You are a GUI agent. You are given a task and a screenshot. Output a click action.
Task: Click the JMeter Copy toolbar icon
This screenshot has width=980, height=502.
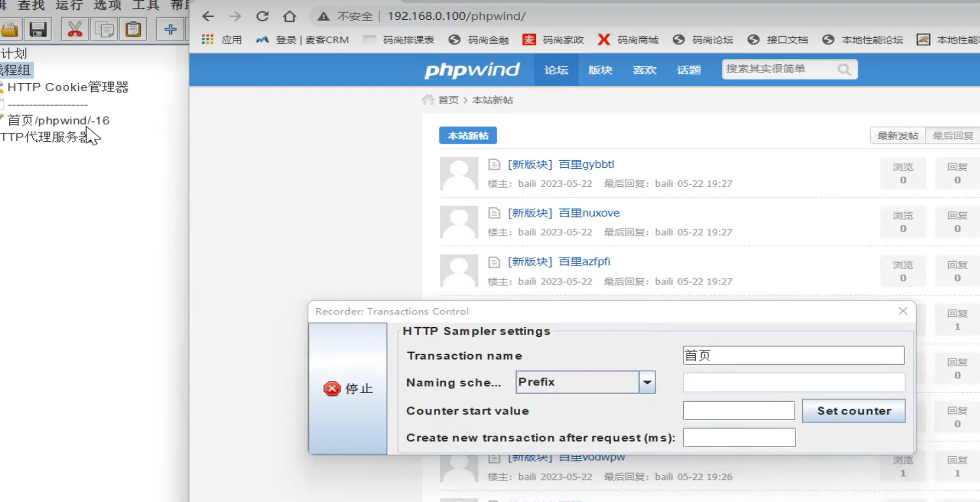pyautogui.click(x=104, y=29)
